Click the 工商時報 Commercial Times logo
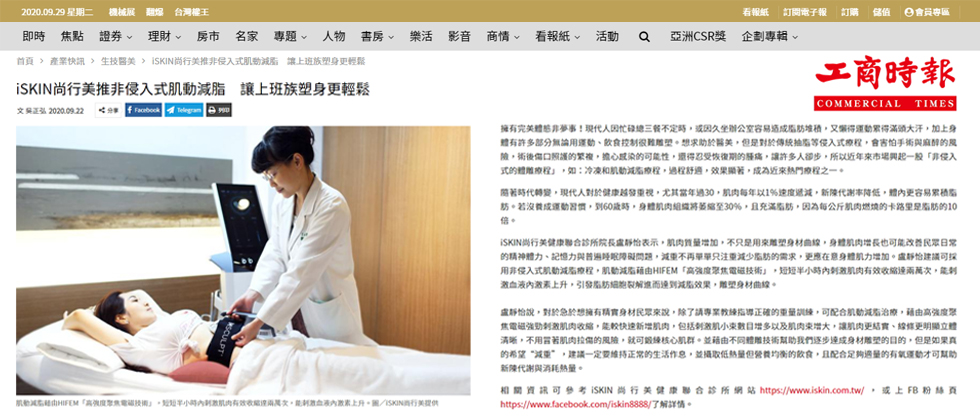 click(x=885, y=83)
